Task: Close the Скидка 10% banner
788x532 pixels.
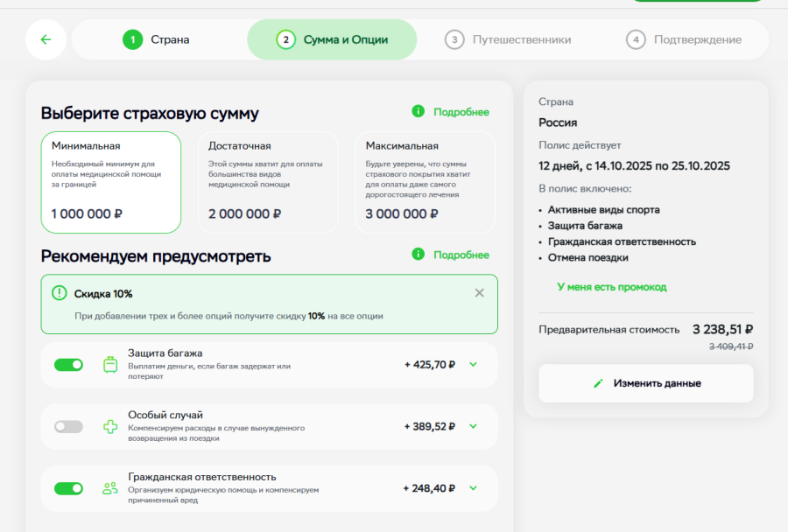Action: 479,293
